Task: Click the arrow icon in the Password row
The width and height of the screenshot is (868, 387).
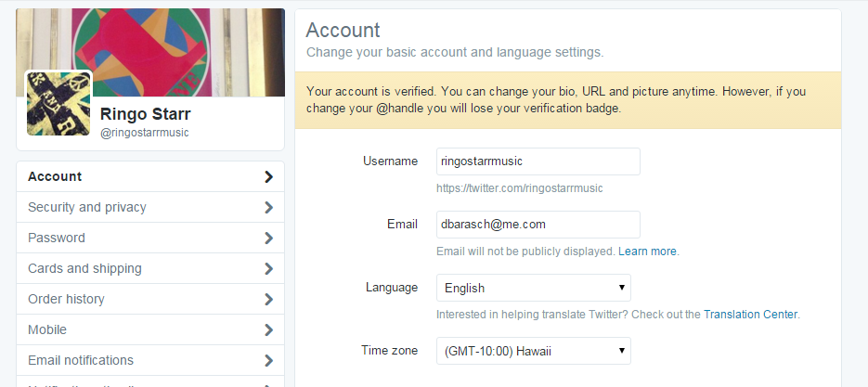Action: 268,238
